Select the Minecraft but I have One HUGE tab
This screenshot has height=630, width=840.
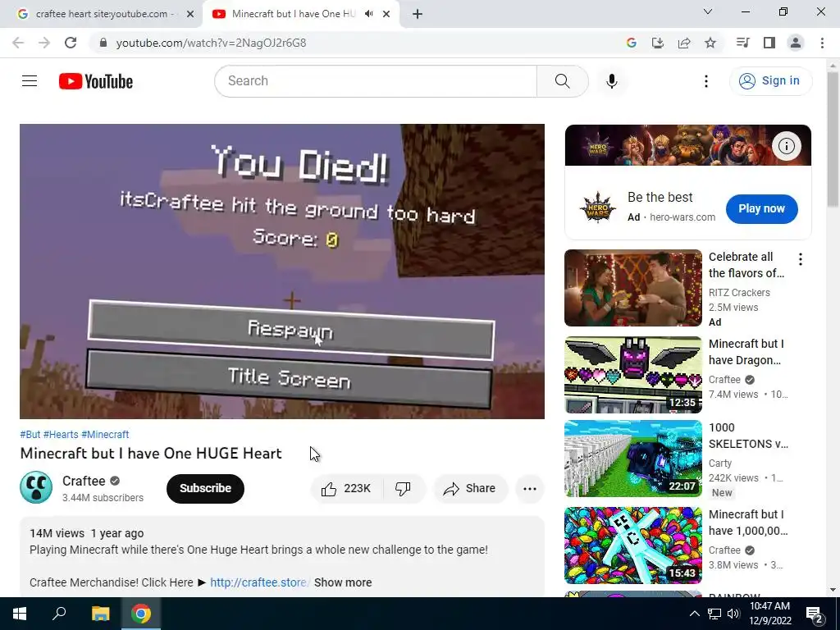click(294, 14)
